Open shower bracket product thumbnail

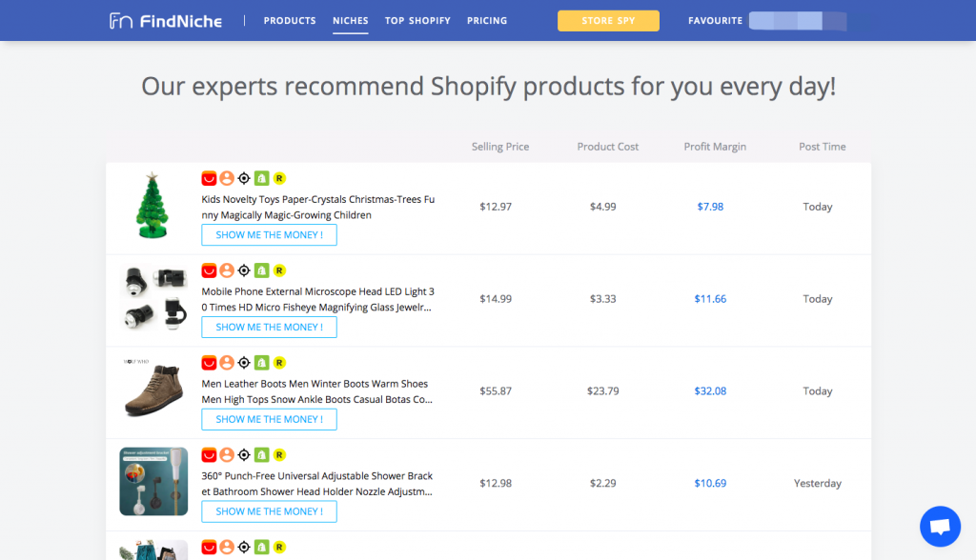click(x=153, y=482)
